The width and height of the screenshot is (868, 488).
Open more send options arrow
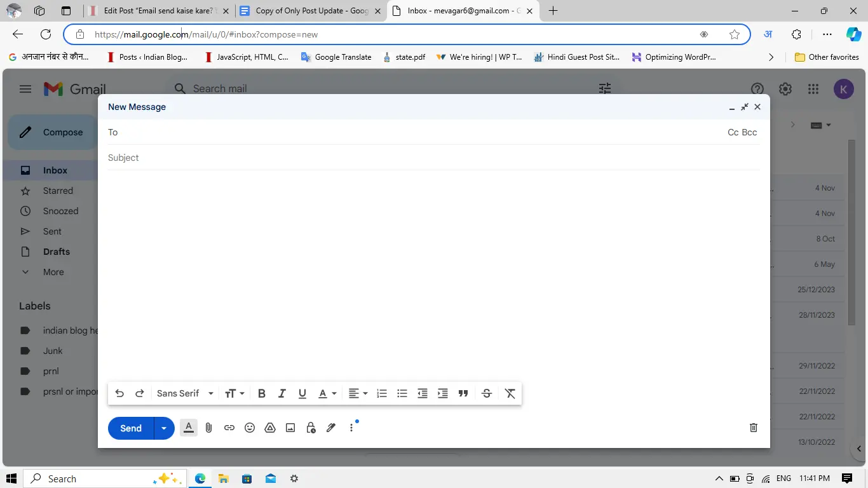pos(164,428)
